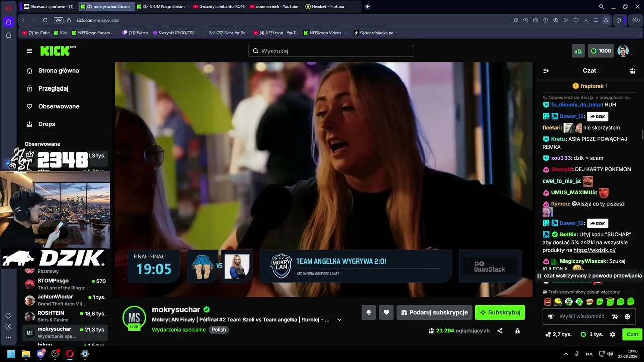The image size is (644, 362).
Task: Open the Wydarzenia specjalne category link
Action: 179,330
